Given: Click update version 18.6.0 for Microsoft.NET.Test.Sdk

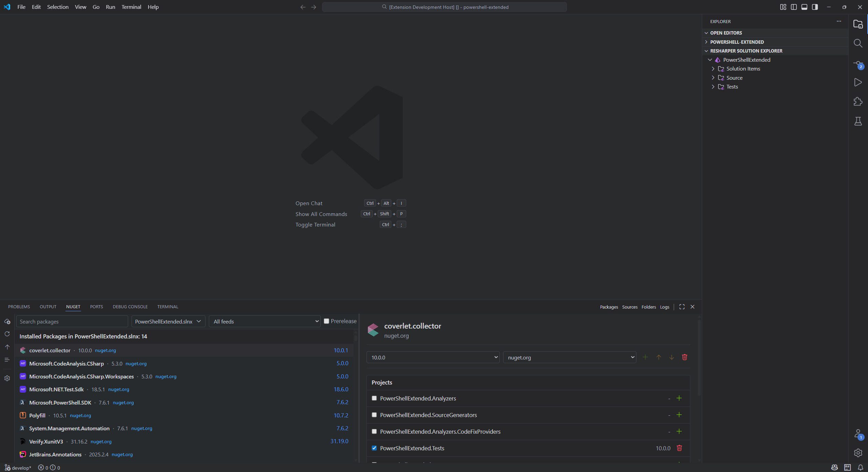Looking at the screenshot, I should [341, 389].
